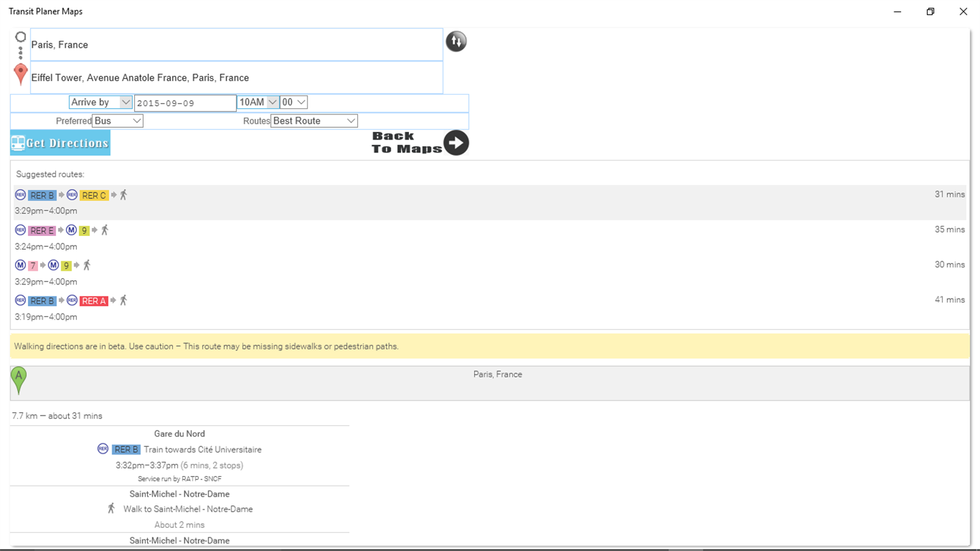Click the Eiffel Tower destination field

point(237,78)
